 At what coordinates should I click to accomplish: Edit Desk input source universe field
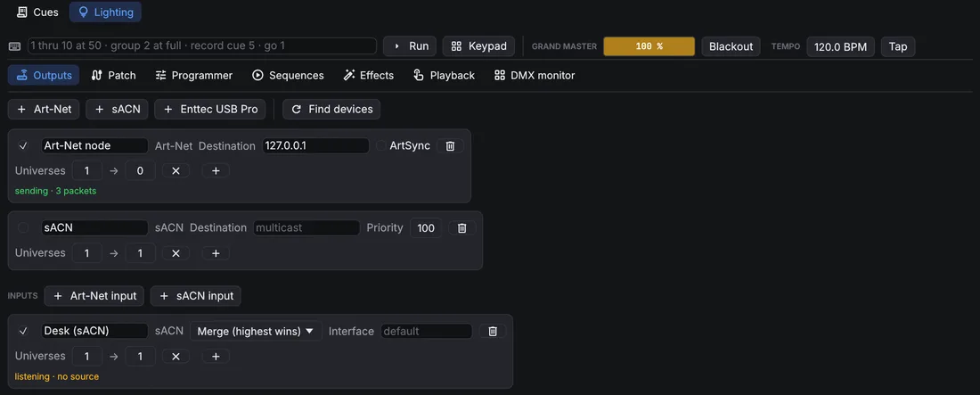(x=87, y=356)
